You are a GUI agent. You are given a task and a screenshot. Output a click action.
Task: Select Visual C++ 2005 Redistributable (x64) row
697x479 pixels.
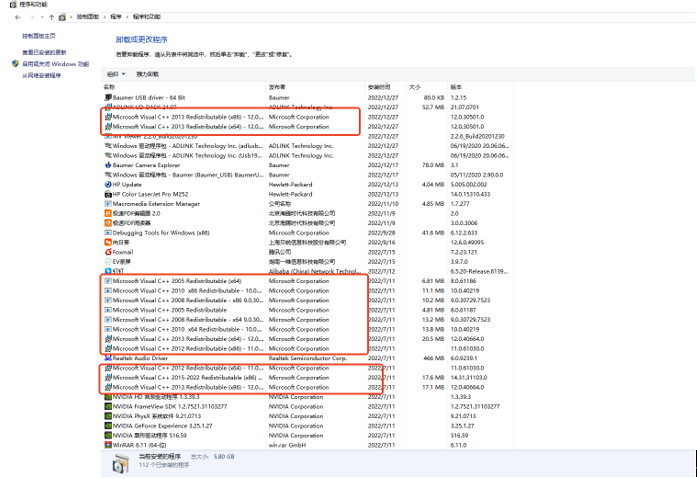[307, 281]
